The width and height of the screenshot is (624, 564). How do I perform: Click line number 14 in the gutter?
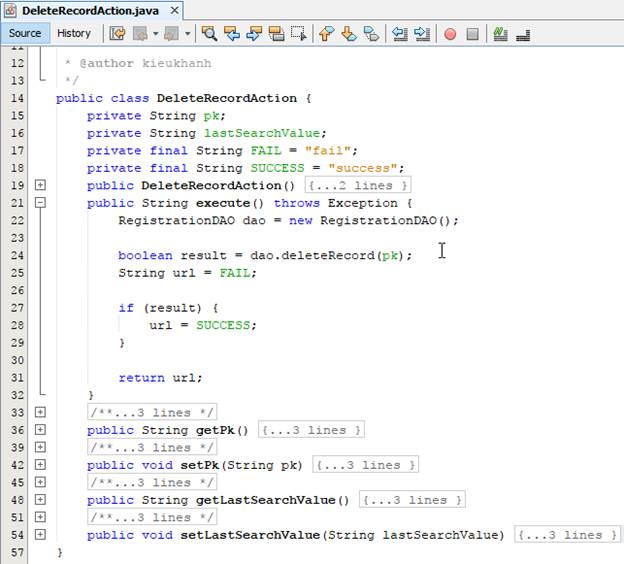click(17, 98)
